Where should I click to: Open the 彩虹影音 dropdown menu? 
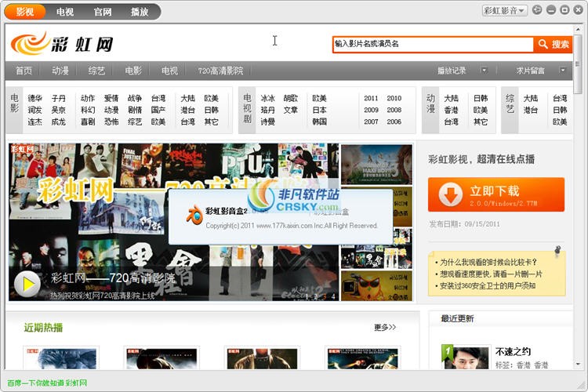505,10
